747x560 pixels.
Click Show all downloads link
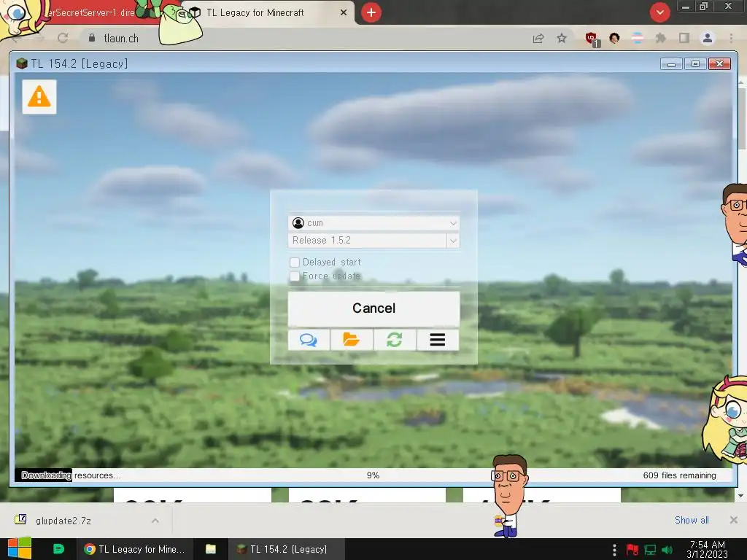(692, 520)
